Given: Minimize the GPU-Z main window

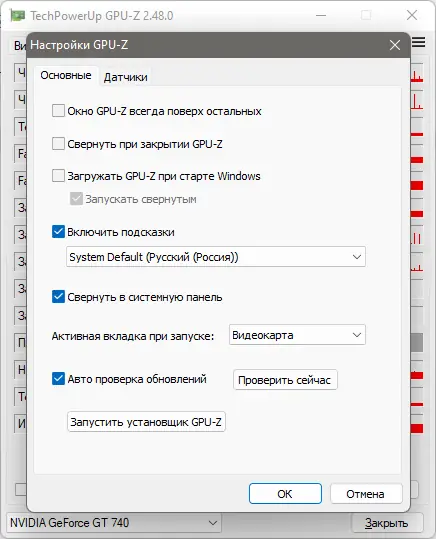Looking at the screenshot, I should [x=321, y=15].
